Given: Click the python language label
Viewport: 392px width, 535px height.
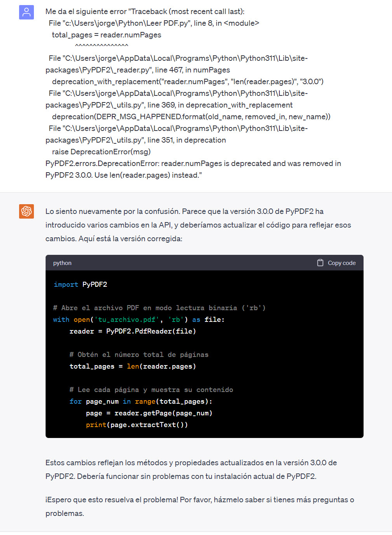Looking at the screenshot, I should [62, 263].
